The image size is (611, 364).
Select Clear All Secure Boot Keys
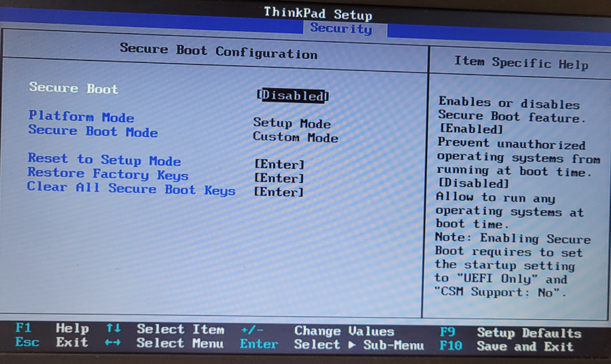pos(131,188)
